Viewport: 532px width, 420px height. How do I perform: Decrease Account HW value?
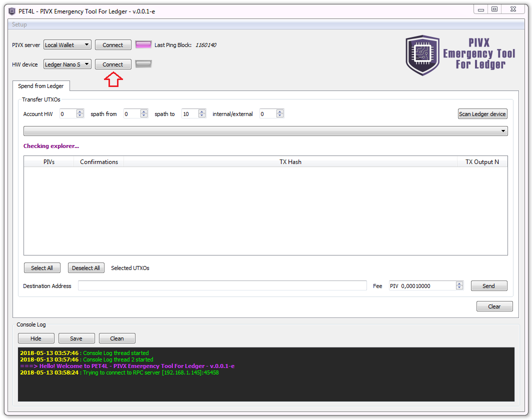click(x=79, y=115)
